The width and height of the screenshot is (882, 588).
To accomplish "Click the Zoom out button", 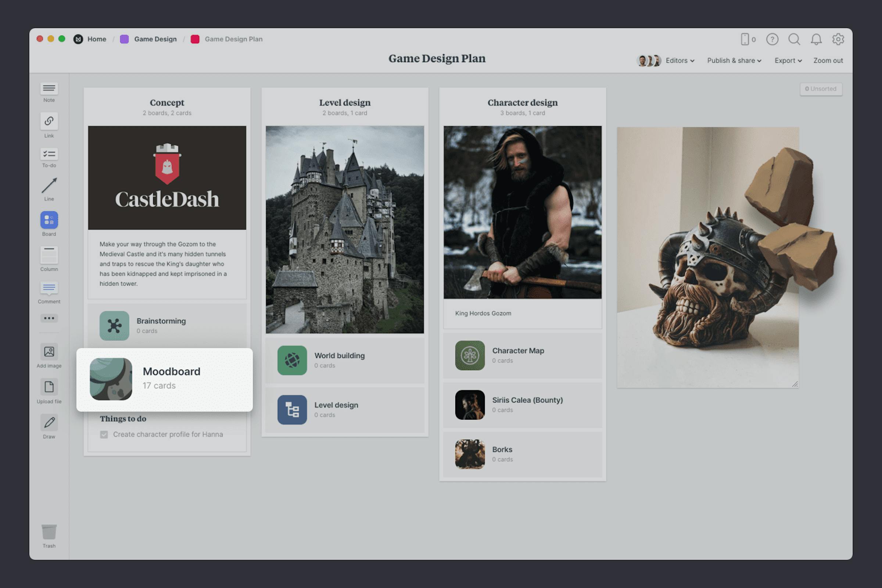I will [828, 60].
